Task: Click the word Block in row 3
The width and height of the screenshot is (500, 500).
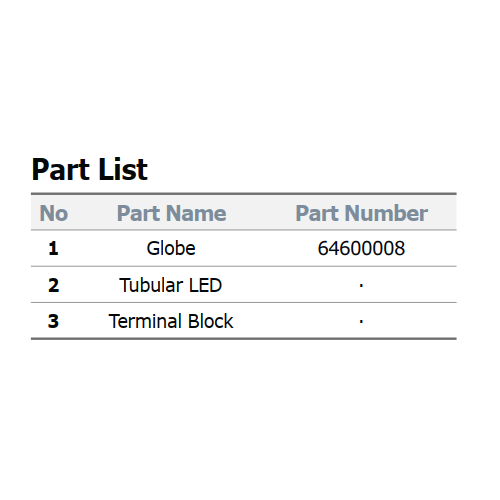Action: click(210, 321)
